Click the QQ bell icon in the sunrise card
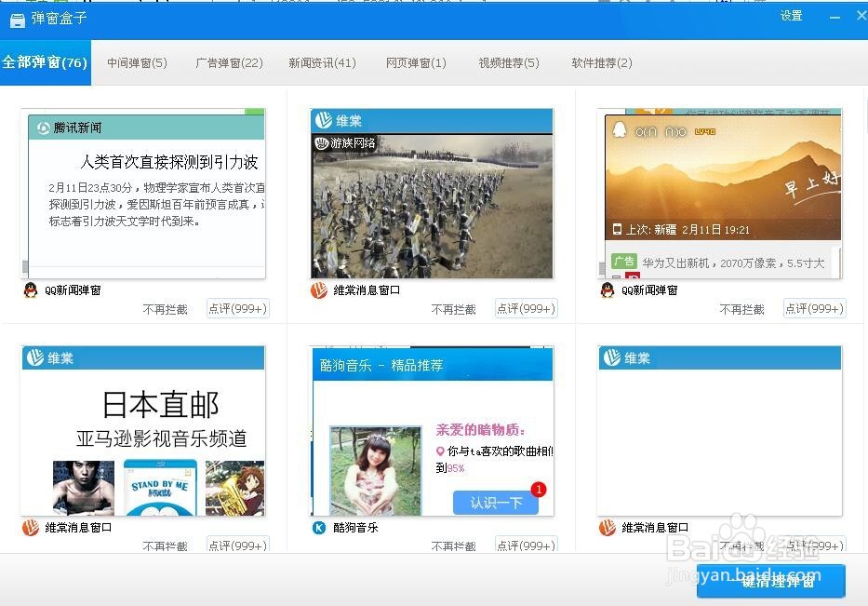This screenshot has width=868, height=606. coord(620,130)
